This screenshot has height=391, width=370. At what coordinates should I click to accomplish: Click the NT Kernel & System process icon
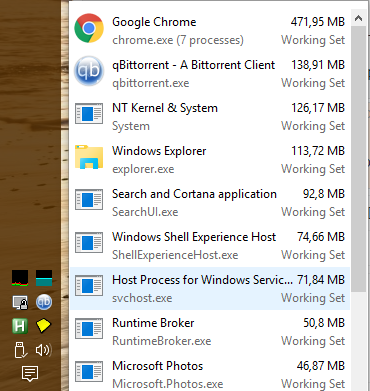point(89,114)
